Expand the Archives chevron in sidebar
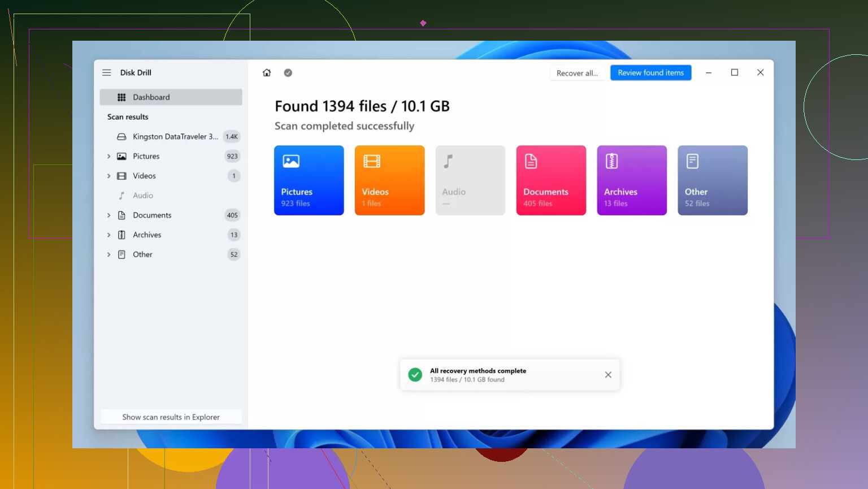 (109, 235)
